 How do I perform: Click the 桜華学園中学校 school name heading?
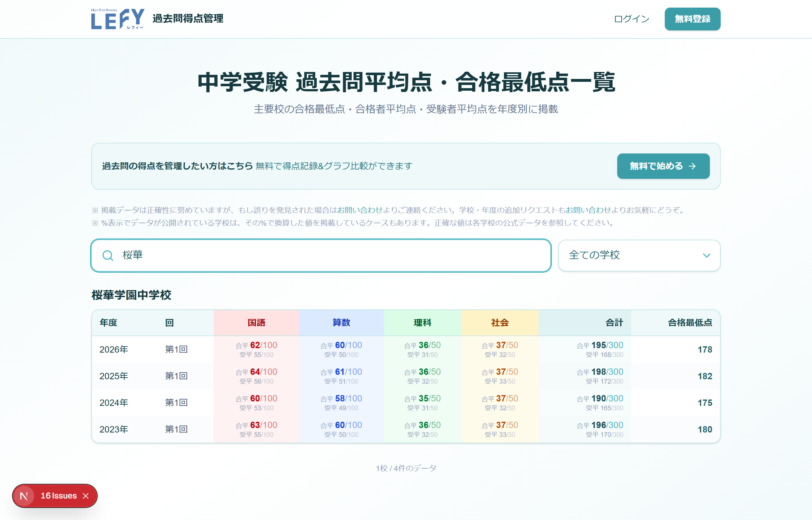coord(131,295)
